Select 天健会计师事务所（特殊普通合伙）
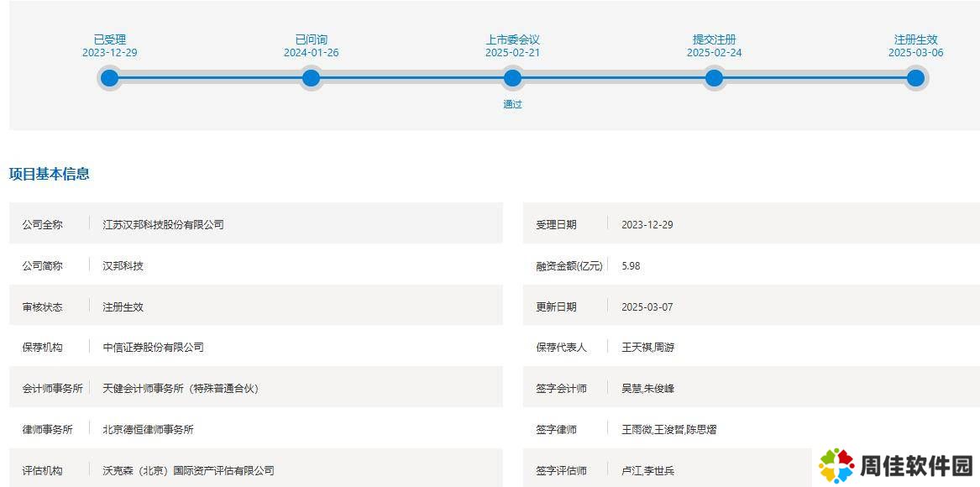The width and height of the screenshot is (980, 487). (181, 389)
